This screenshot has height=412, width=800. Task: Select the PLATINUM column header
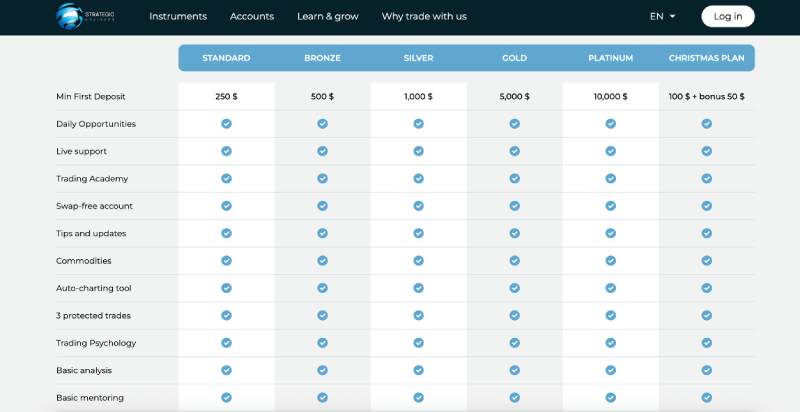coord(610,58)
